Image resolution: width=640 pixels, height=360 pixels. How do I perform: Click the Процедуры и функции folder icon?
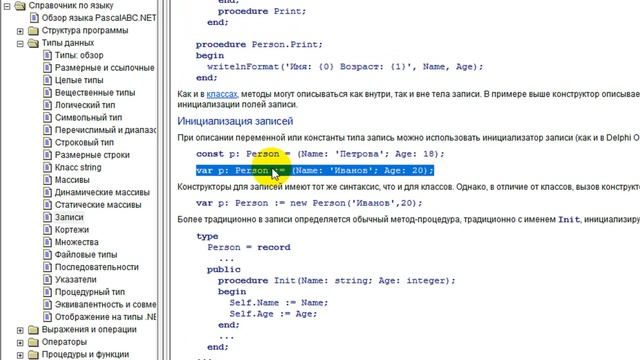coord(33,355)
